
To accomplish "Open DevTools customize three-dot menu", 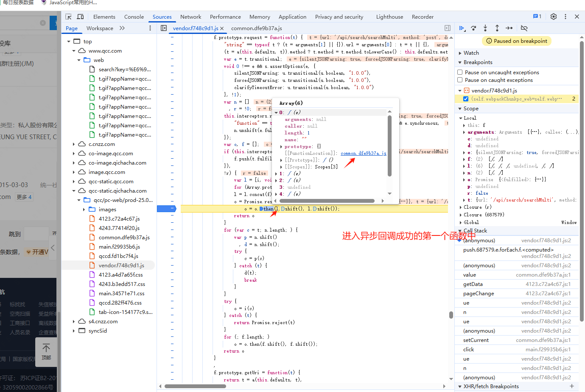I will (x=565, y=17).
